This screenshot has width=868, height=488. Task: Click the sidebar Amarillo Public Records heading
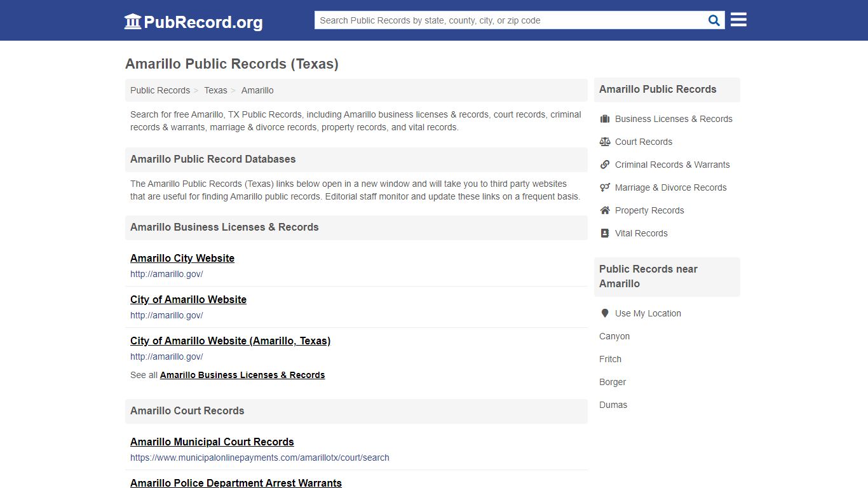pos(658,89)
